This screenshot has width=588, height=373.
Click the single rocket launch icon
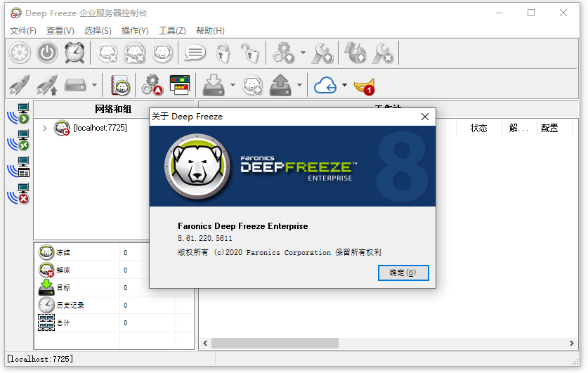click(x=20, y=85)
